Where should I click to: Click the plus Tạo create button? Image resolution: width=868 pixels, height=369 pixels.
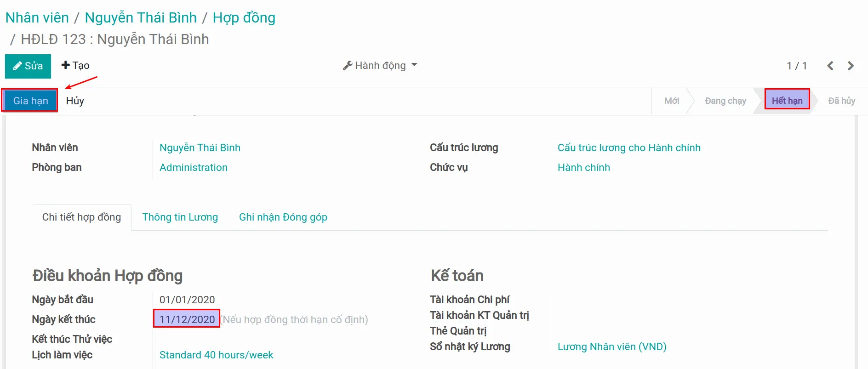click(x=75, y=66)
